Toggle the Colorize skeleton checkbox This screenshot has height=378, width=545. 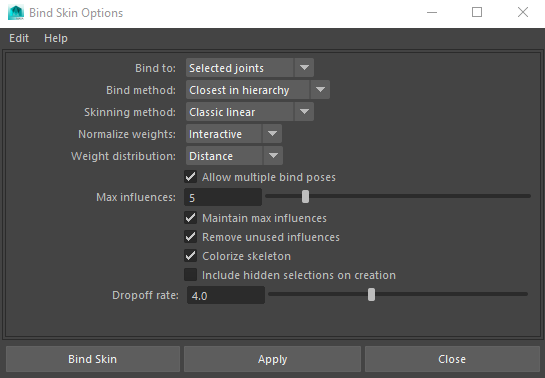[190, 256]
